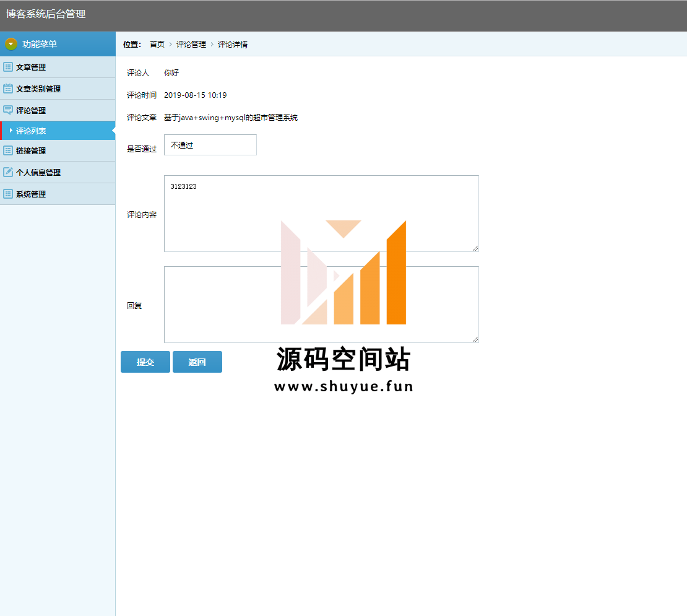Select the 评论列表 submenu item
The height and width of the screenshot is (616, 687).
(31, 131)
